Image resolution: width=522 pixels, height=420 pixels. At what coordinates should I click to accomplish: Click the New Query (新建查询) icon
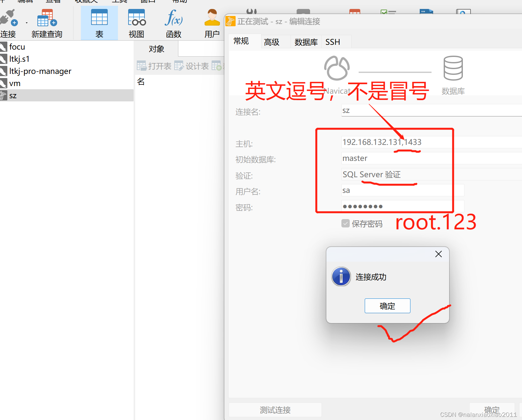tap(47, 18)
